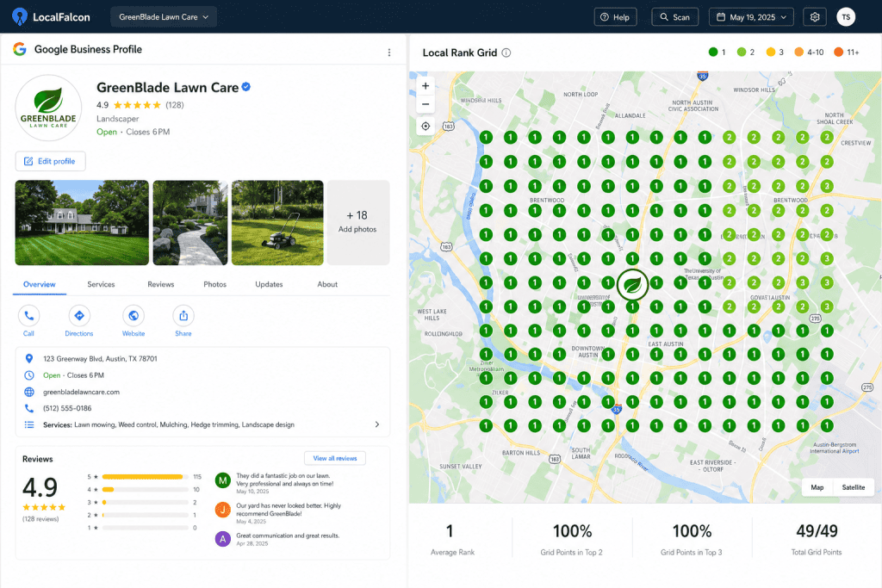882x588 pixels.
Task: Click the Share icon
Action: pos(183,316)
